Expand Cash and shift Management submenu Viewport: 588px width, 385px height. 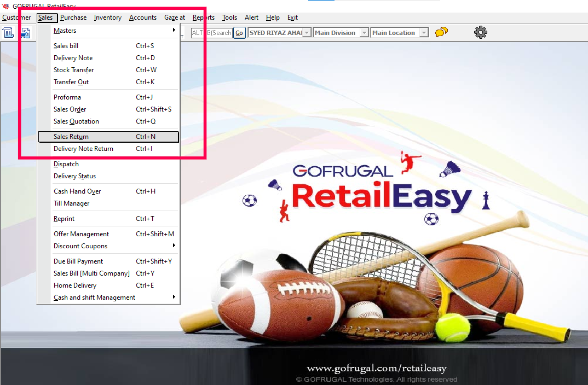click(x=108, y=297)
